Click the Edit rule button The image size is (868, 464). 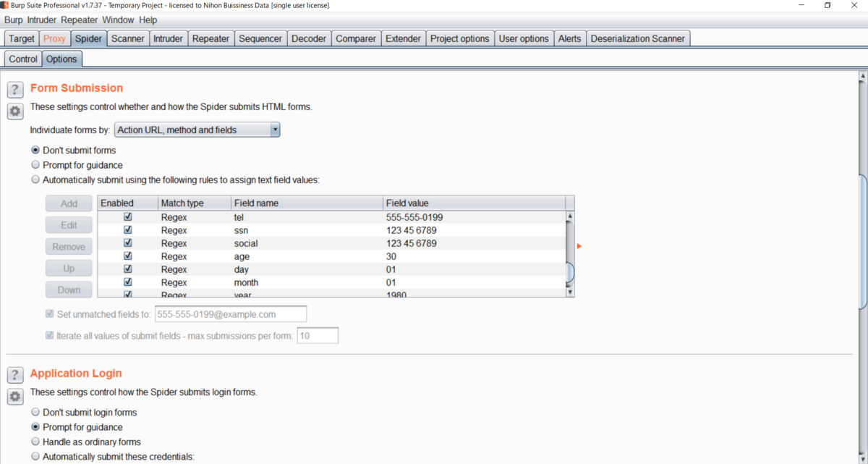point(69,225)
